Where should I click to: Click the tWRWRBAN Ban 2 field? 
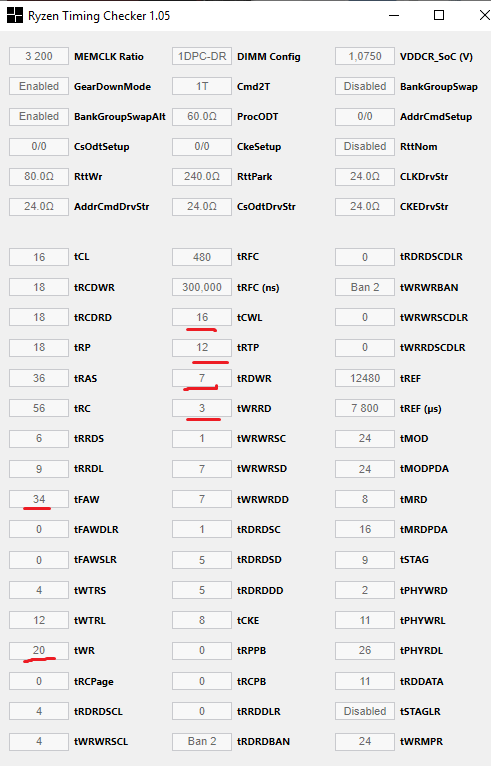(x=365, y=287)
